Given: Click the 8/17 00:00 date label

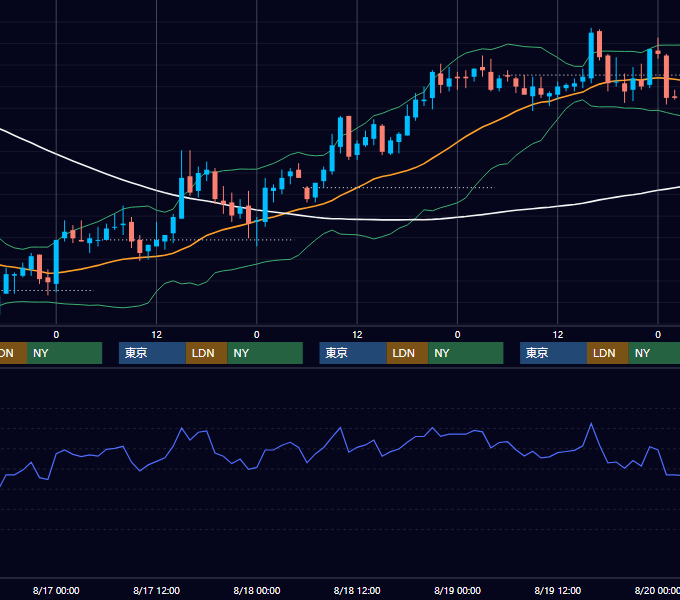Looking at the screenshot, I should point(56,590).
